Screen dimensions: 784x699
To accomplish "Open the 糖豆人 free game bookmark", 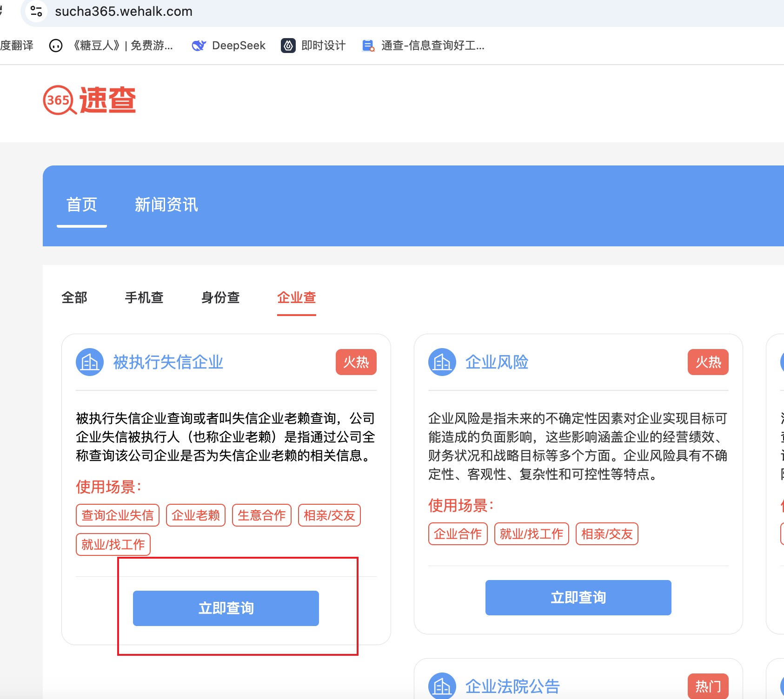I will pos(112,46).
